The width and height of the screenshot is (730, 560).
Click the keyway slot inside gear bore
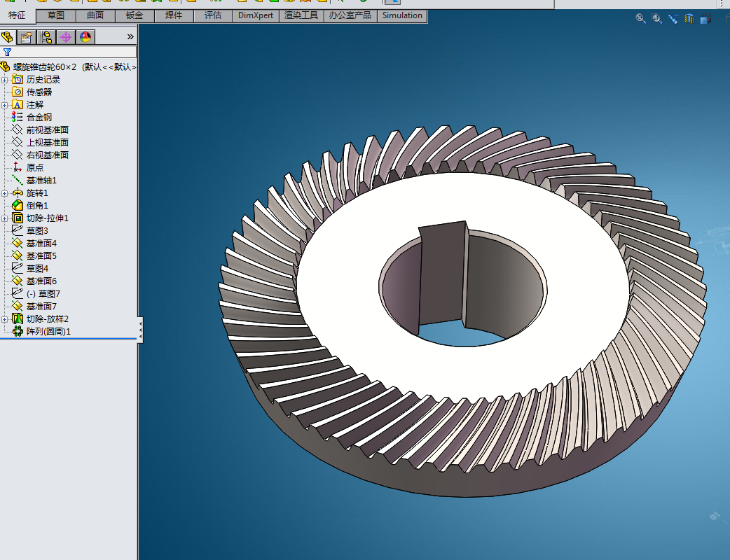(442, 274)
